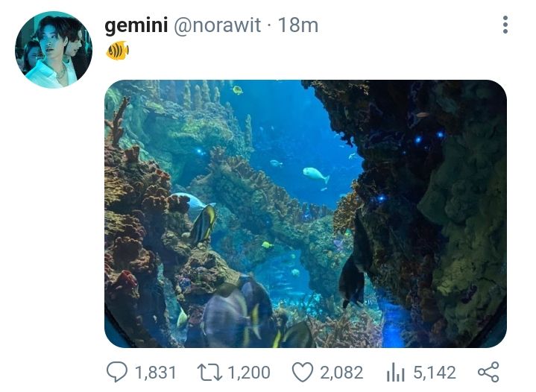Screen dimensions: 536x392
Task: Click the 2,082 likes count
Action: coord(341,372)
